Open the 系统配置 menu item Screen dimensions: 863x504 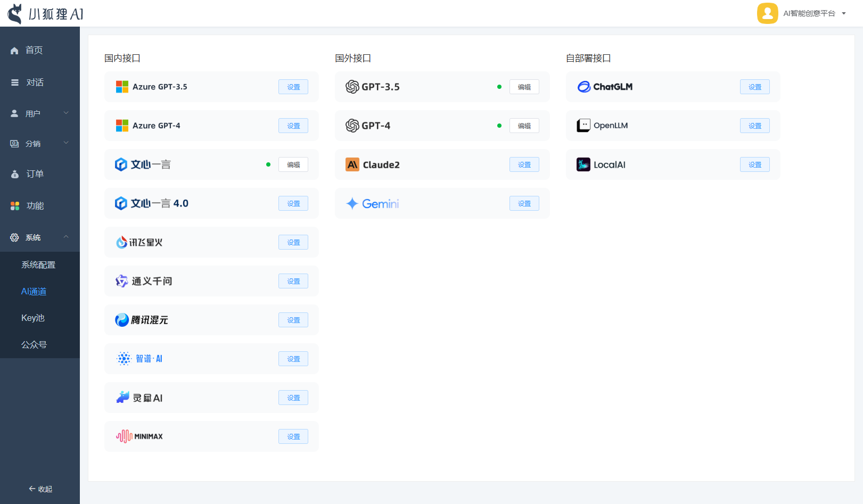[38, 265]
